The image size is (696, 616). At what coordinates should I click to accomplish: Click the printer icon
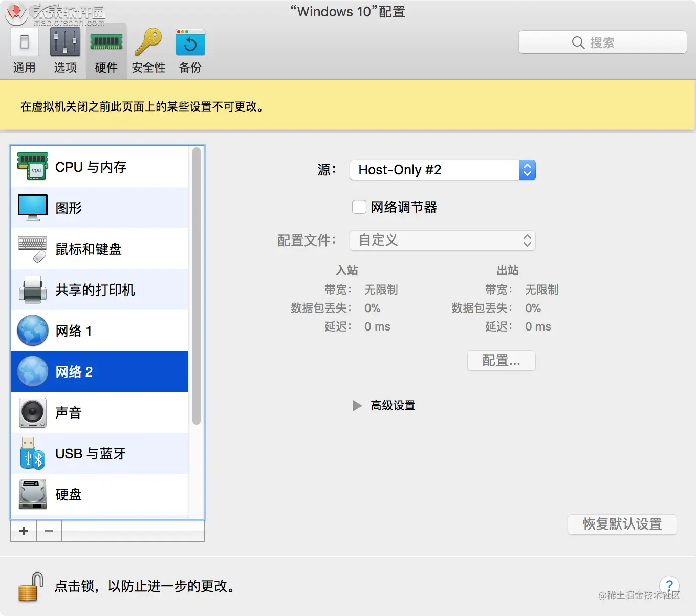pos(33,290)
